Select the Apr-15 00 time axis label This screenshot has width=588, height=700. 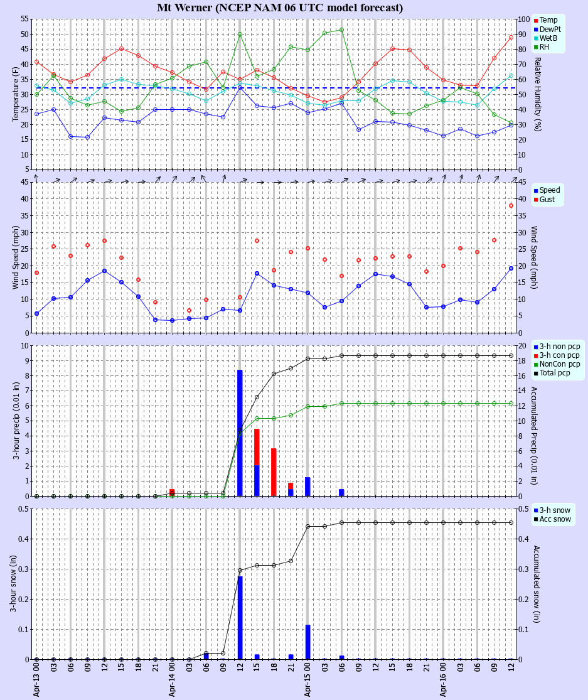[307, 680]
